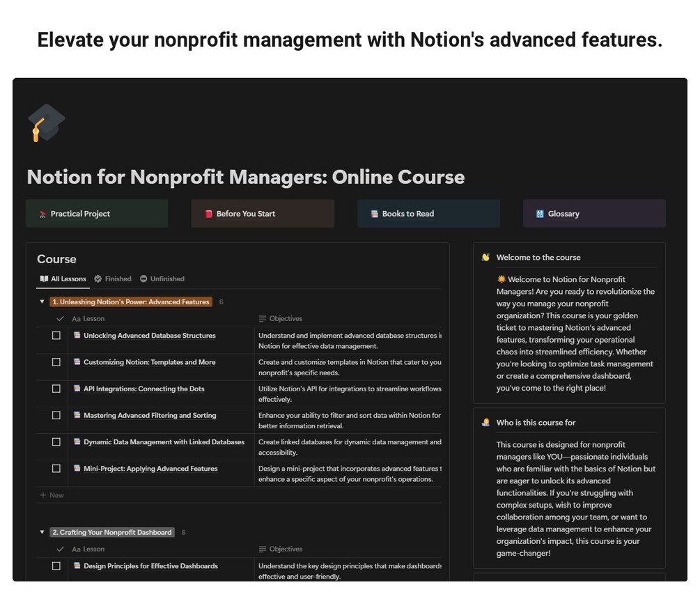Click the Lesson column header in section 1

point(88,319)
